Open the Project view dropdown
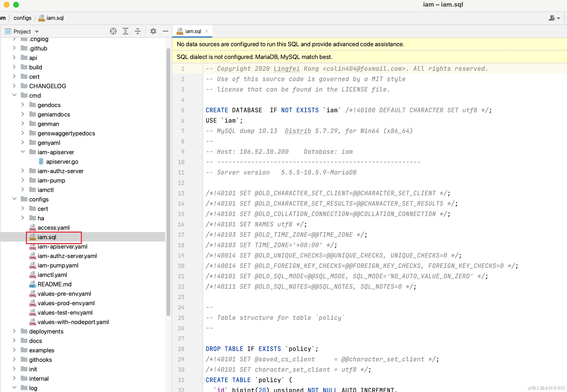 [37, 32]
